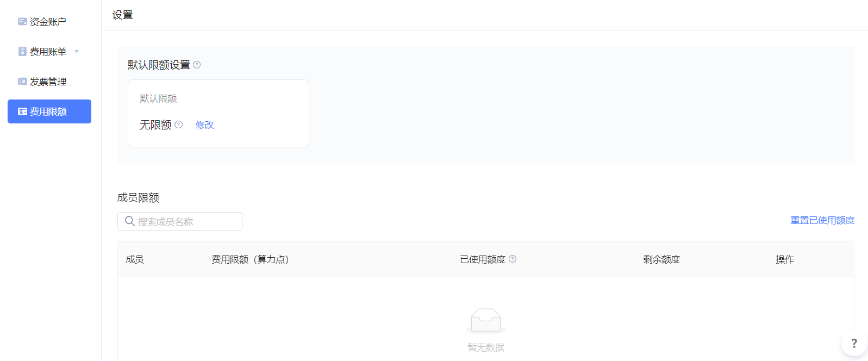
Task: Click the 剩余额度 column header
Action: (x=661, y=259)
